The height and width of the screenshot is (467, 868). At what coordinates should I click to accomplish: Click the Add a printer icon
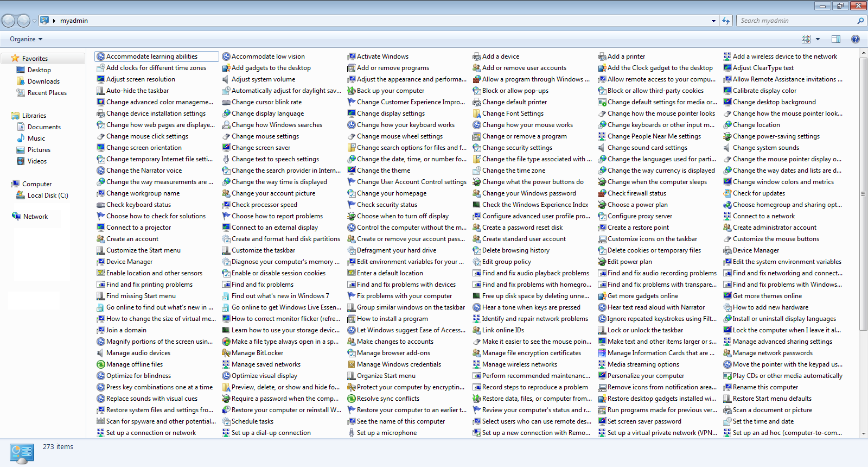click(602, 56)
